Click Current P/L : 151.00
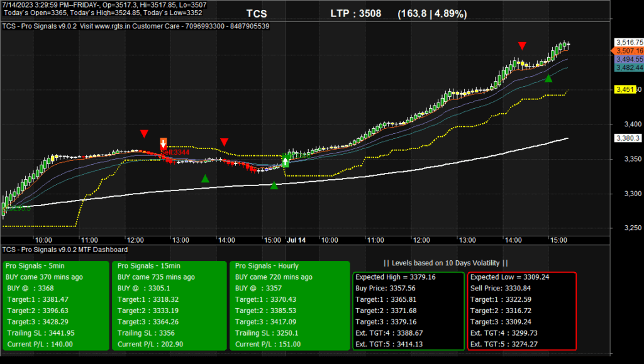 pos(268,345)
